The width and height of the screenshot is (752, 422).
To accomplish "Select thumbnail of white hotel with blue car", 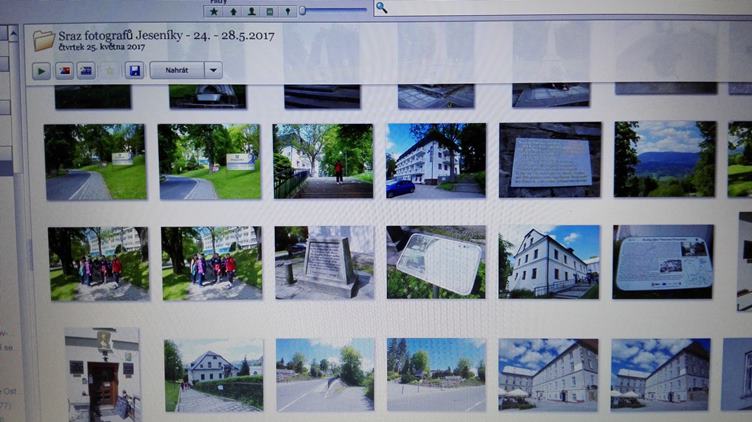I will (x=436, y=161).
